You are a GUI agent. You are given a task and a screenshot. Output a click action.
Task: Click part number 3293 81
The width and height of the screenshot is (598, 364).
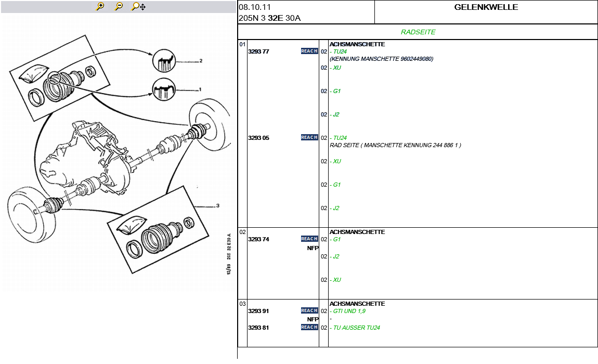(x=258, y=328)
